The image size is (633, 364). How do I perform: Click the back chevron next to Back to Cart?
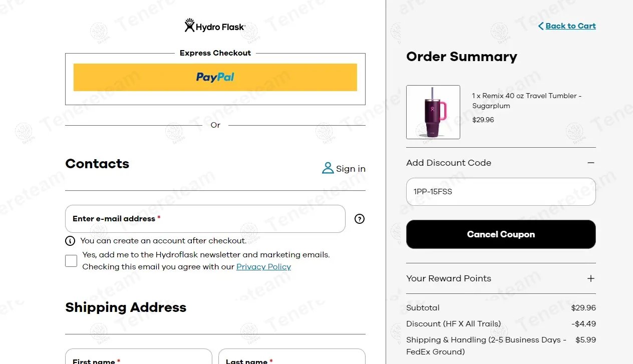pos(541,26)
